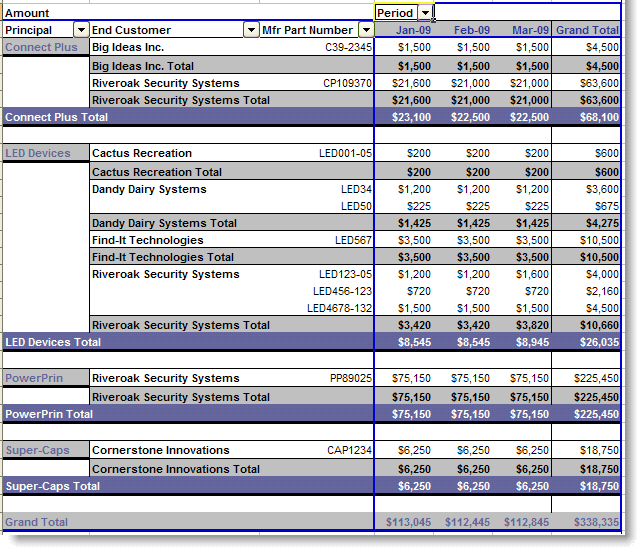Select Cactus Recreation Total label
This screenshot has width=641, height=551.
click(157, 172)
